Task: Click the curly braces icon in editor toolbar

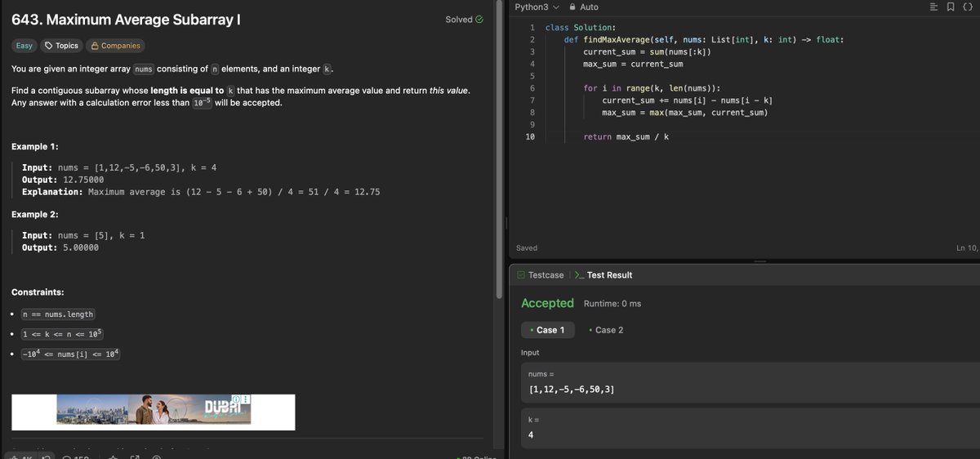Action: 966,7
